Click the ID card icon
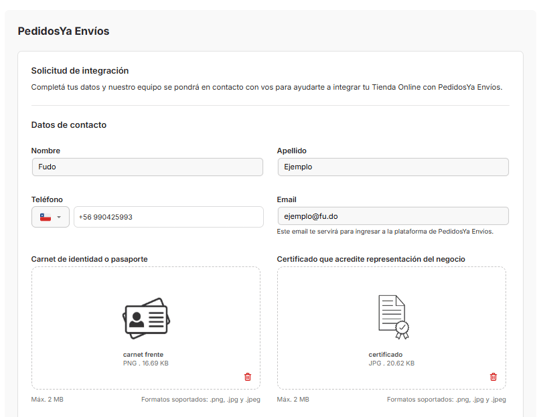Viewport: 541px width, 417px height. (146, 318)
